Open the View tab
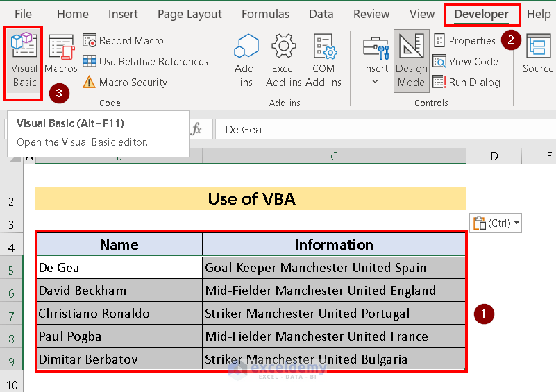 click(421, 14)
